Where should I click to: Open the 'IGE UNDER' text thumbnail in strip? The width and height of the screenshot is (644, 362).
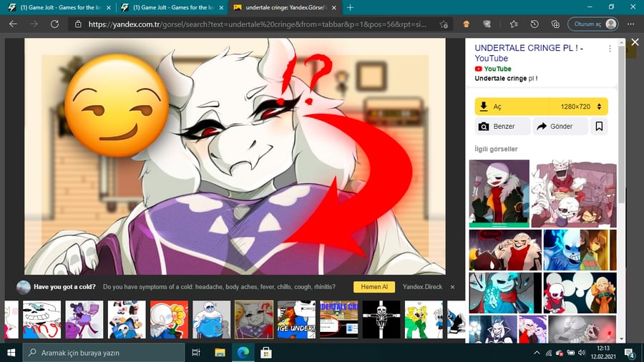pyautogui.click(x=296, y=319)
